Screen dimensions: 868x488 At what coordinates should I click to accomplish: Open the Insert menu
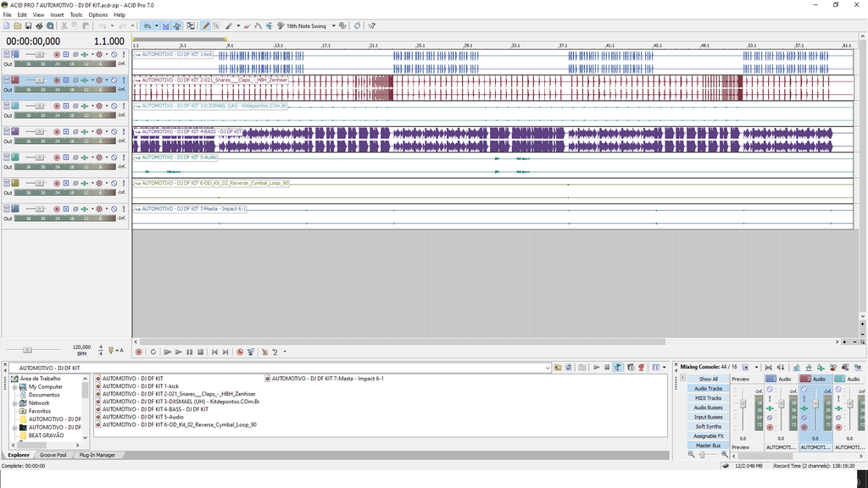pos(57,15)
